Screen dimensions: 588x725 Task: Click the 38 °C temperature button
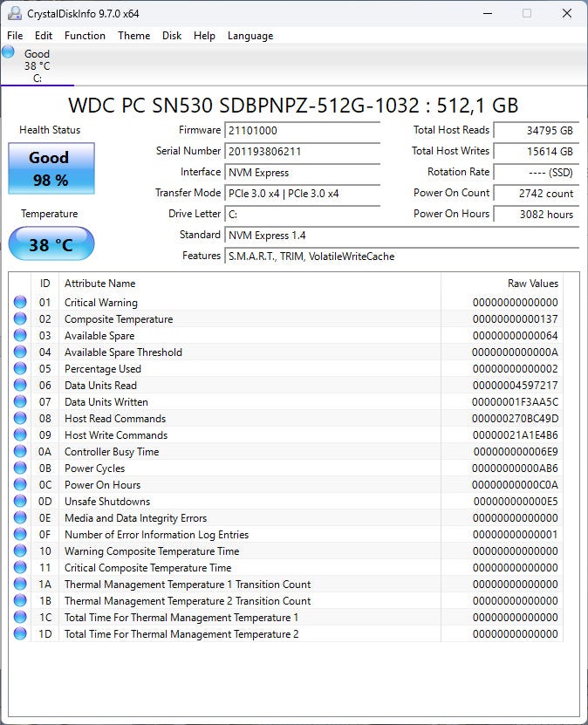tap(51, 245)
